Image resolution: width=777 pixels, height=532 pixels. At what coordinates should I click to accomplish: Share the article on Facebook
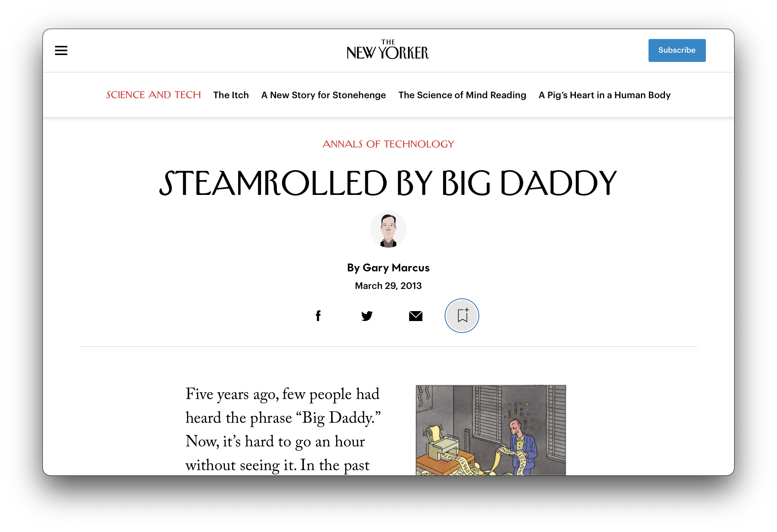pos(318,316)
